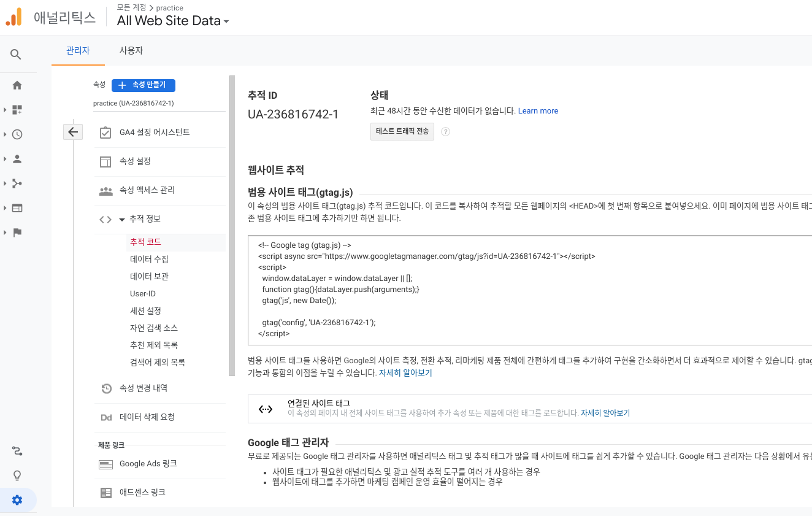Expand the Acquisition section arrow in the sidebar
The width and height of the screenshot is (812, 516).
point(5,183)
